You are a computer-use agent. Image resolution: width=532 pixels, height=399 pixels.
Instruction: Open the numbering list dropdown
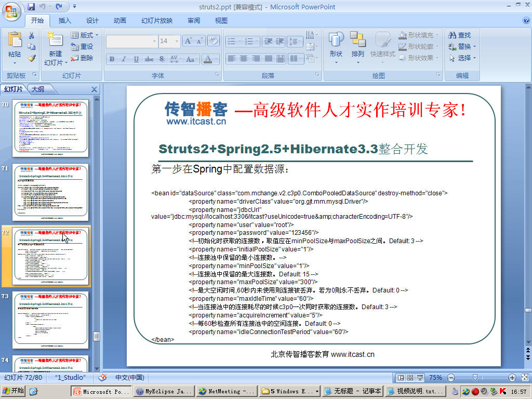[257, 42]
